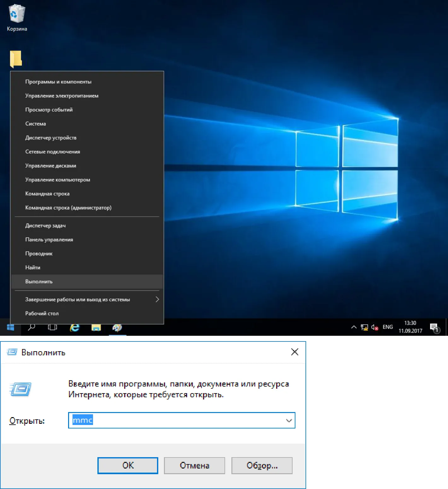Image resolution: width=448 pixels, height=489 pixels.
Task: Select Управление дисками
Action: point(87,166)
